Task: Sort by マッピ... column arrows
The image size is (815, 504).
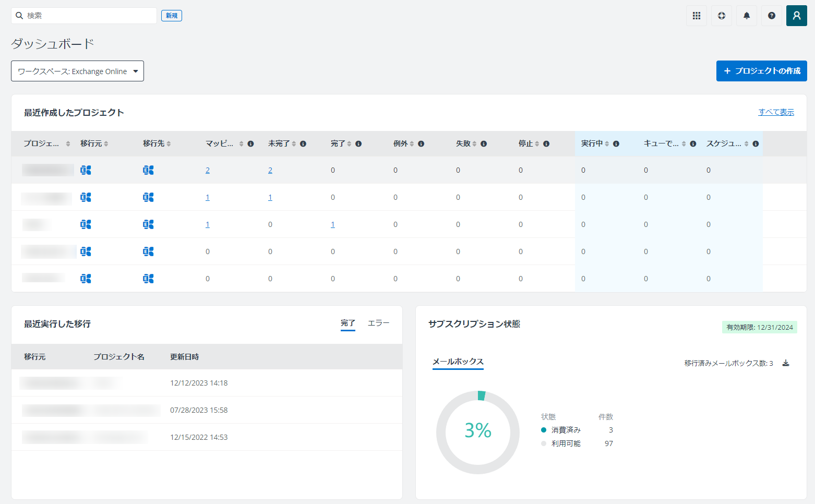Action: [x=242, y=144]
